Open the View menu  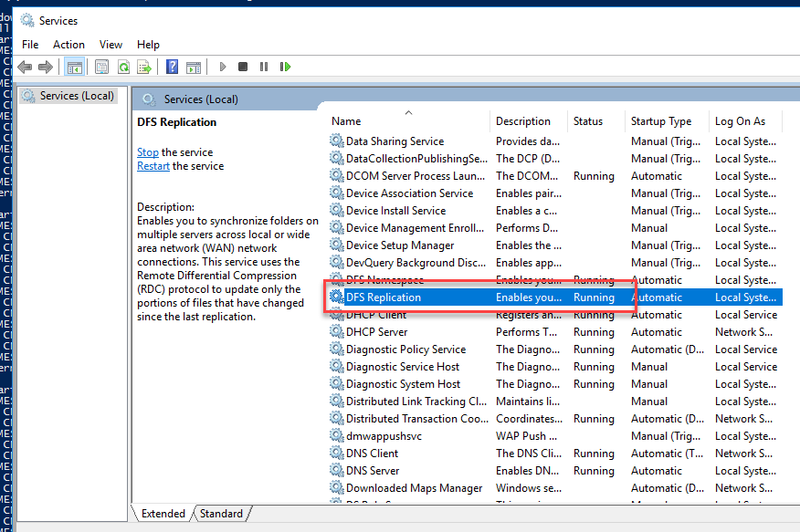[111, 44]
